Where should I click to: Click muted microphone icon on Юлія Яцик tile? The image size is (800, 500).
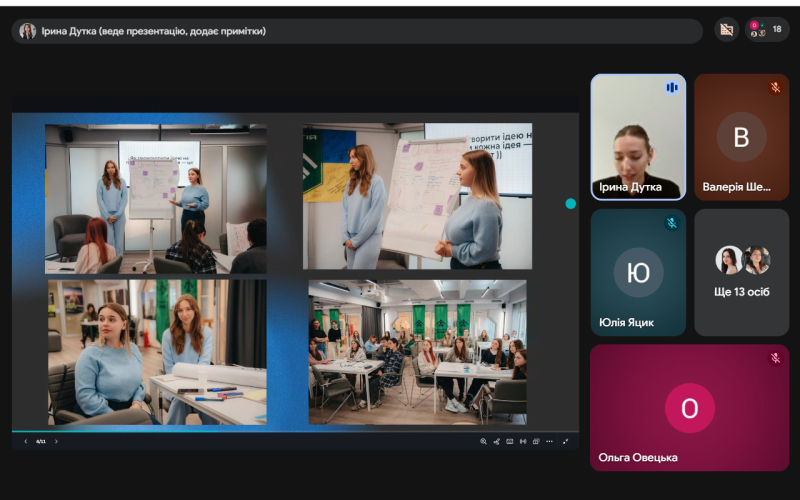[672, 223]
